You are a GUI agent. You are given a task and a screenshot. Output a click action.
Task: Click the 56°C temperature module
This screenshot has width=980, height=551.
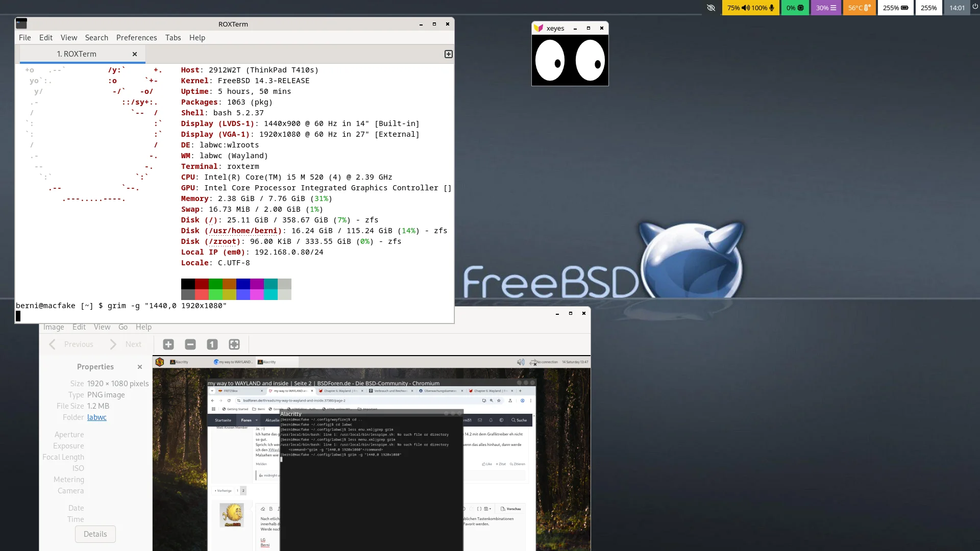tap(859, 8)
